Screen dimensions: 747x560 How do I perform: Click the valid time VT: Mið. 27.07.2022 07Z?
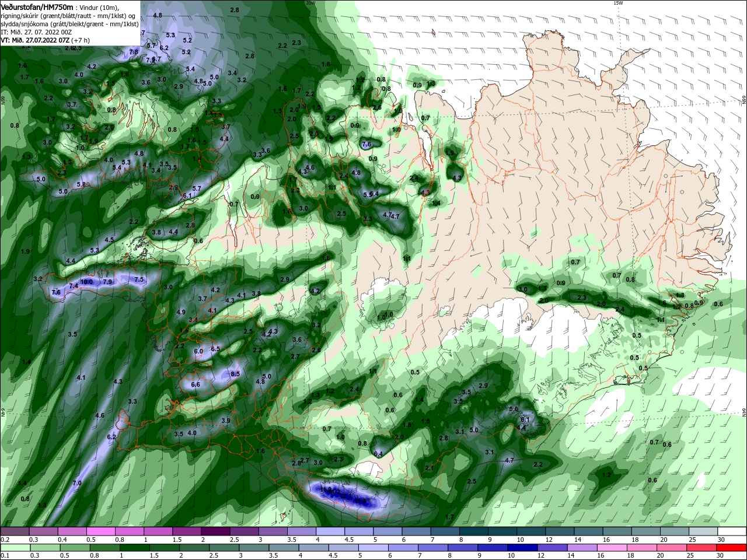[x=35, y=40]
